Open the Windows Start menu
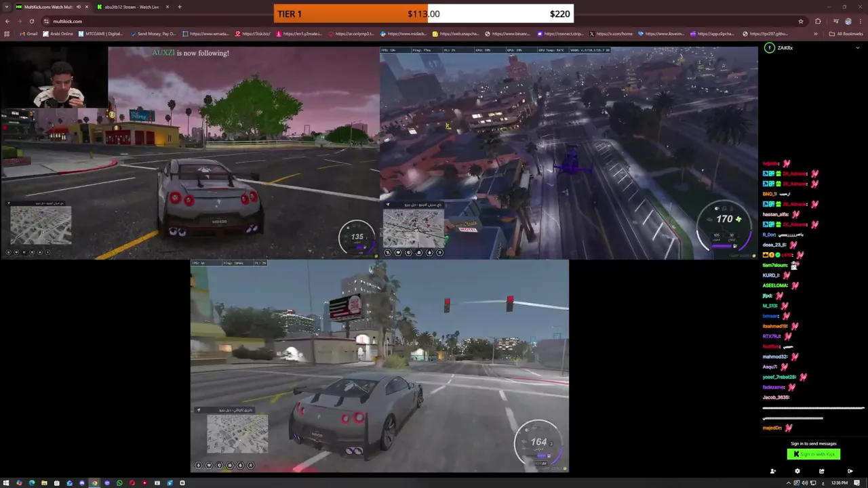 click(6, 483)
